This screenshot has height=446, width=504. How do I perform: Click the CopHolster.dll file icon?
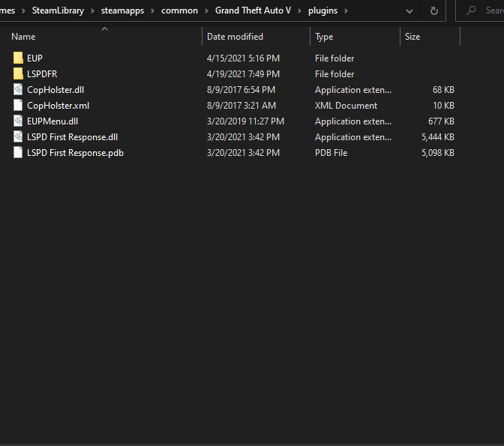tap(18, 90)
